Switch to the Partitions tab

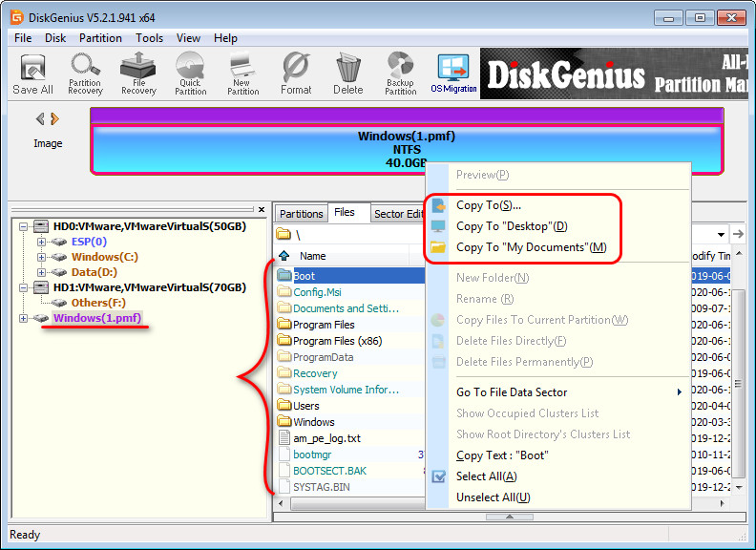coord(302,214)
